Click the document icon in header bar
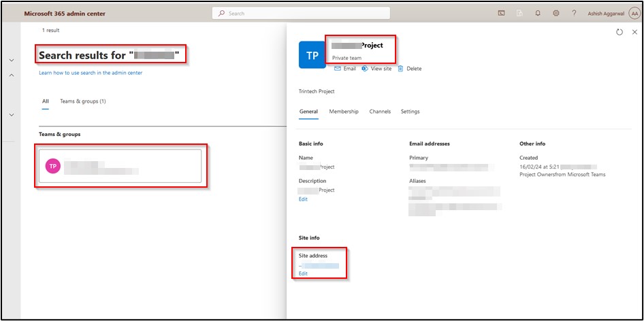The width and height of the screenshot is (644, 321). (x=519, y=13)
